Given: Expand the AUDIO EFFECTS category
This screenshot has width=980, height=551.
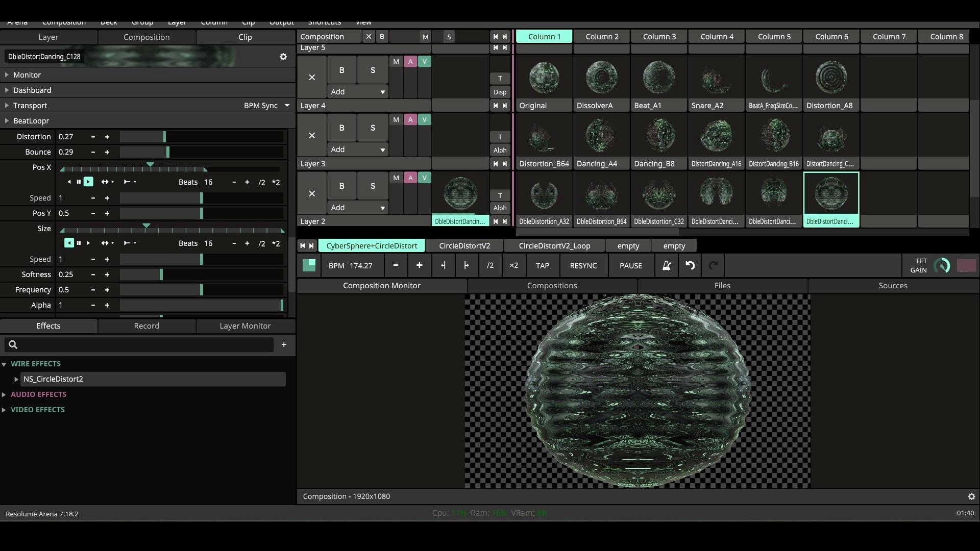Looking at the screenshot, I should click(x=4, y=394).
